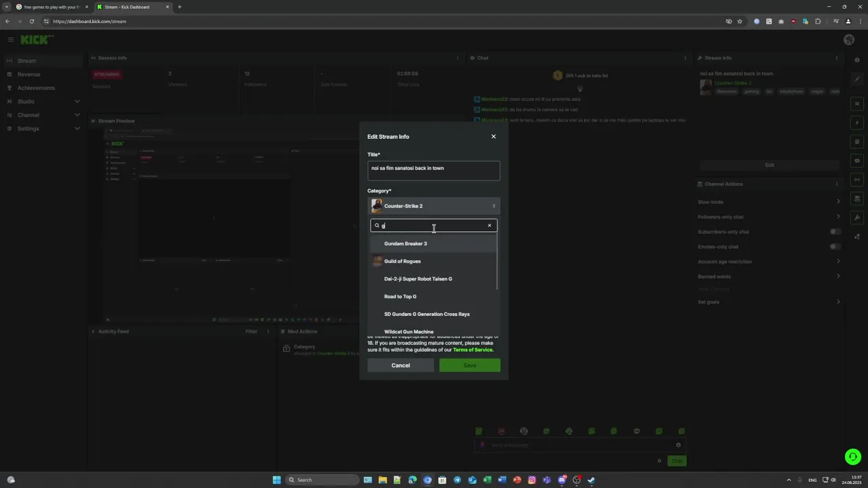Open the Terms of Service link
Screen dimensions: 868x488
tap(473, 350)
